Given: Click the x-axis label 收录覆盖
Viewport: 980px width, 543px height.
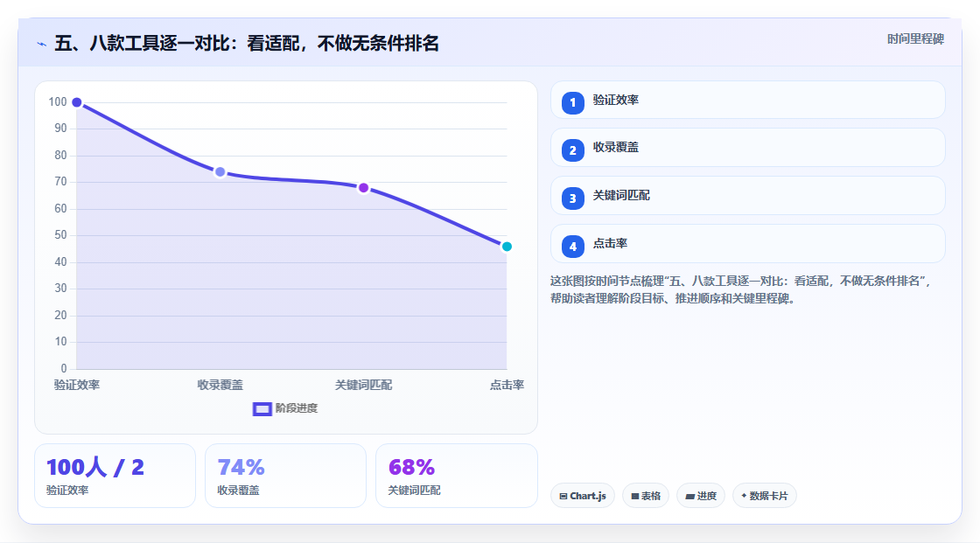Looking at the screenshot, I should 220,385.
